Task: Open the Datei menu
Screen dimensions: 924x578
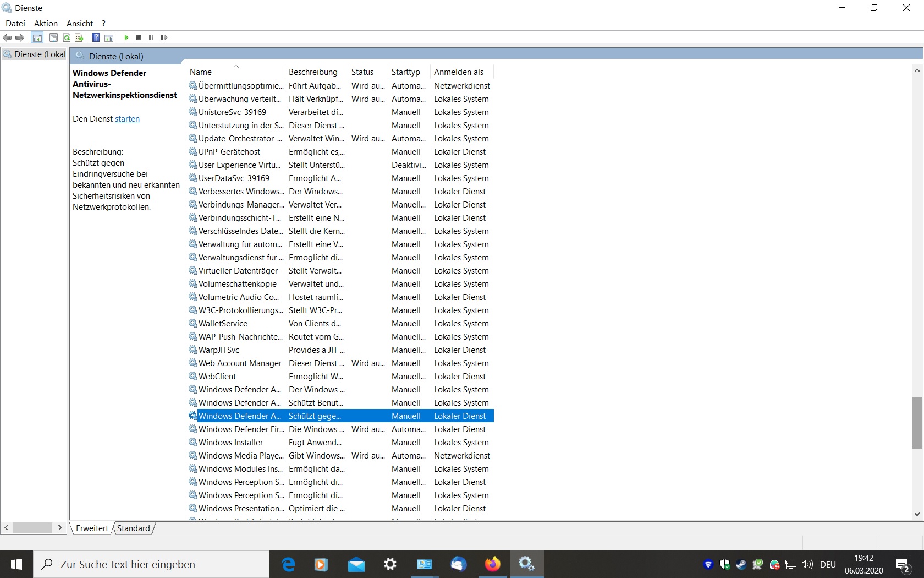Action: [x=15, y=24]
